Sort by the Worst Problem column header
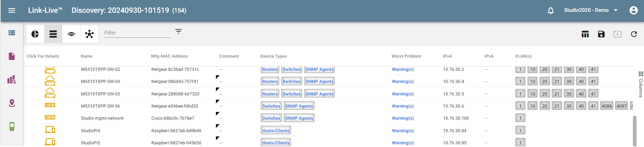This screenshot has height=147, width=644. pyautogui.click(x=406, y=56)
